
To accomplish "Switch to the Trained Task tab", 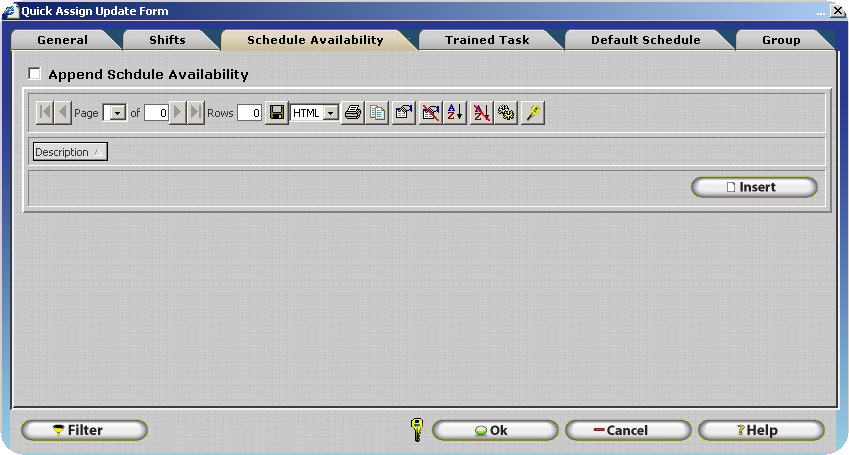I will 487,40.
